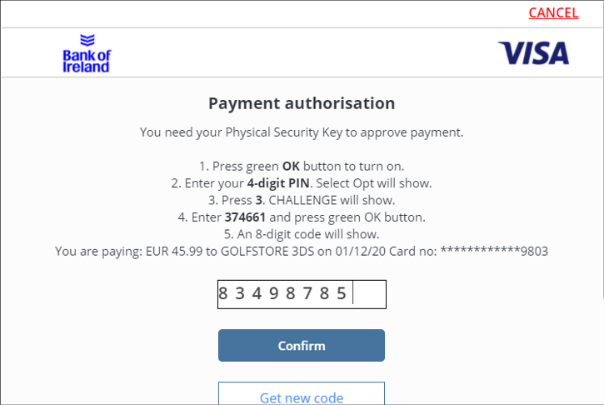
Task: Click step 3 about CHALLENGE
Action: pos(301,200)
